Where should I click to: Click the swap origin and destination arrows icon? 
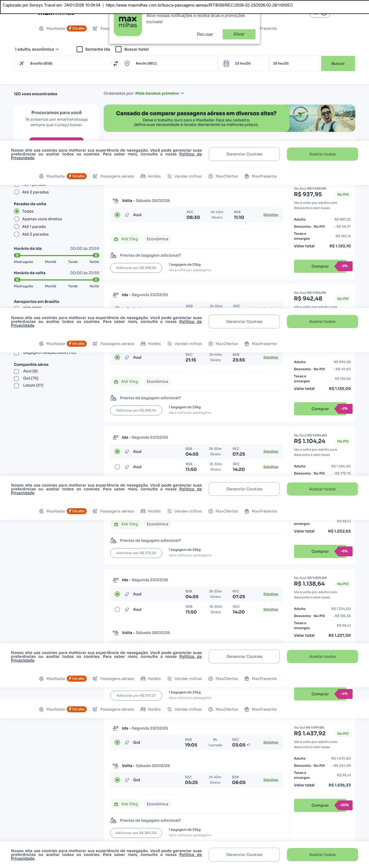(x=115, y=63)
